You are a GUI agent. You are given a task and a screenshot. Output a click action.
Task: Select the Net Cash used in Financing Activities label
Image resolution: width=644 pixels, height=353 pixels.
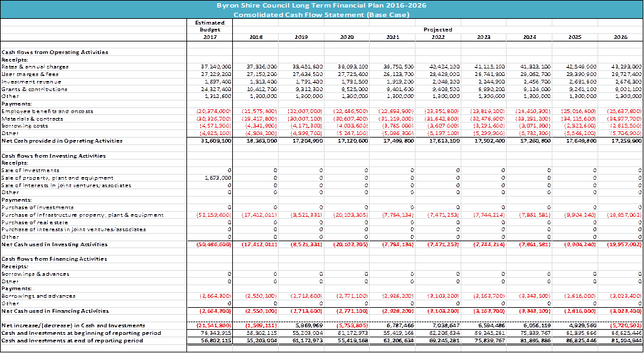pos(56,311)
